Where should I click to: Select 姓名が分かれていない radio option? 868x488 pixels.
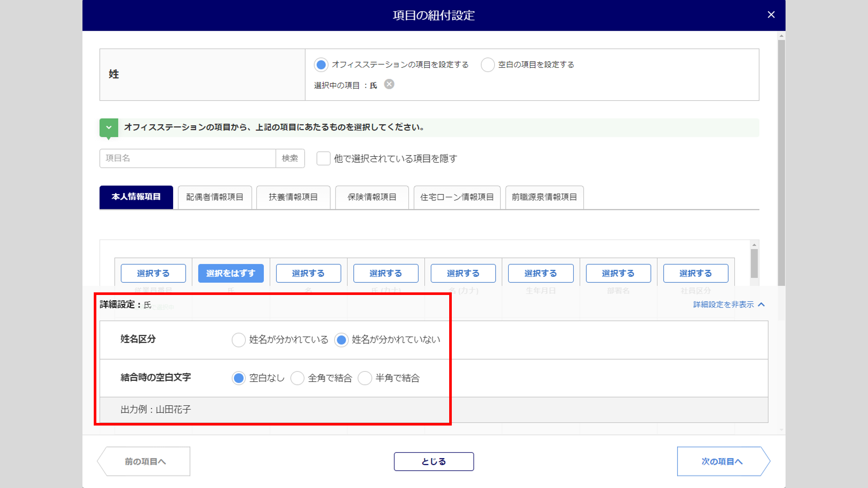(x=342, y=340)
